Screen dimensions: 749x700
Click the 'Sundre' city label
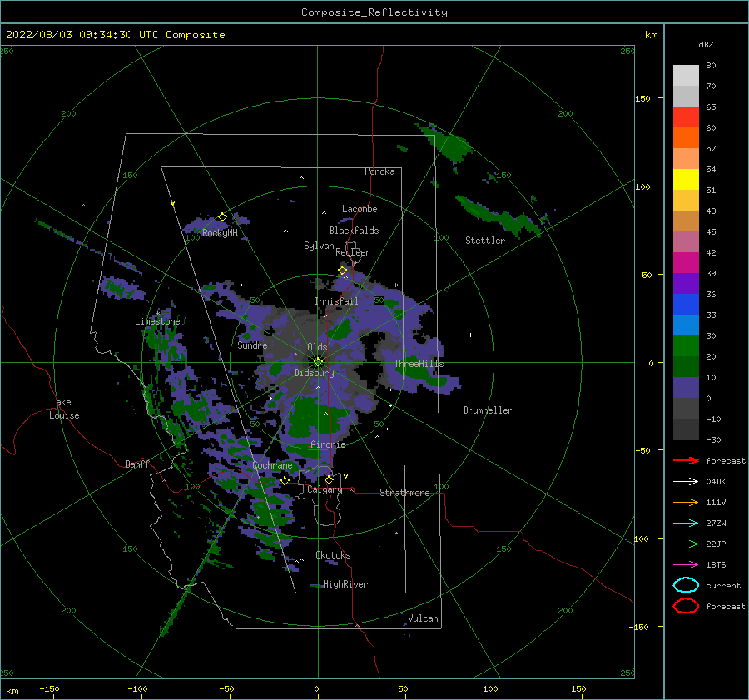click(x=252, y=345)
